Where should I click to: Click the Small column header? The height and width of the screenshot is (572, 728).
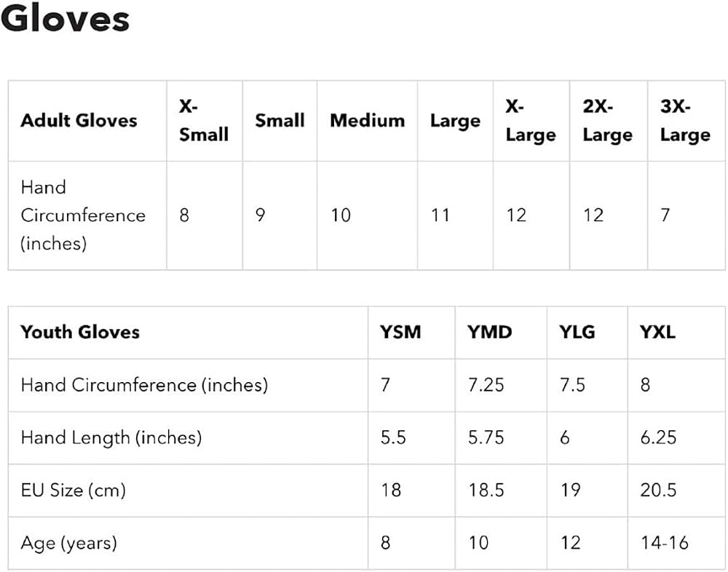point(280,121)
